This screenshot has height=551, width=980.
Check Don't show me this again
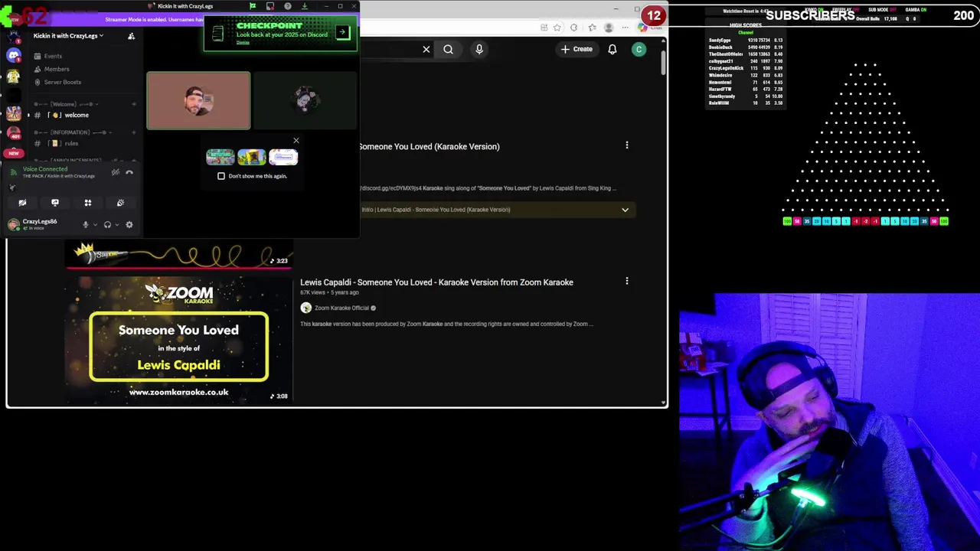(x=221, y=176)
